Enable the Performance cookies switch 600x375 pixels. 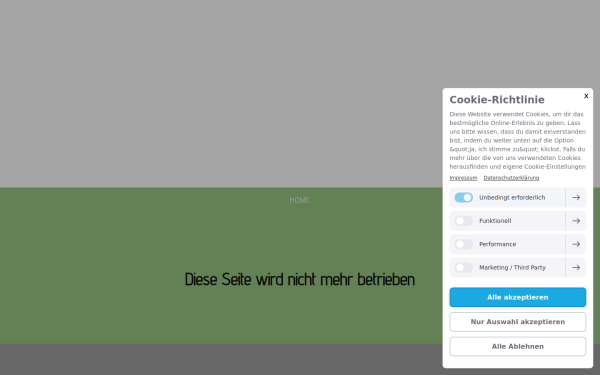[x=463, y=244]
